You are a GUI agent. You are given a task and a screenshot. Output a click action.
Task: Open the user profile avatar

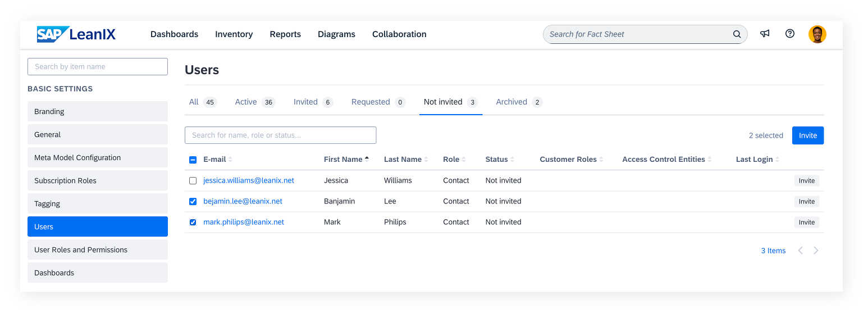[x=817, y=34]
